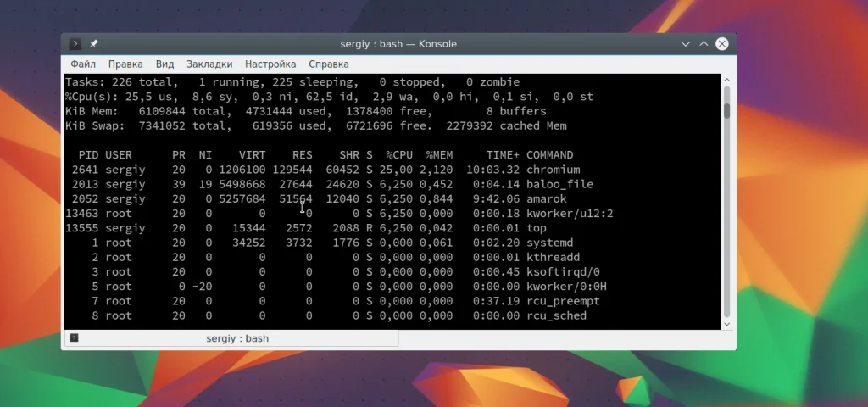
Task: Select the sergiy : bash tab
Action: [x=231, y=338]
